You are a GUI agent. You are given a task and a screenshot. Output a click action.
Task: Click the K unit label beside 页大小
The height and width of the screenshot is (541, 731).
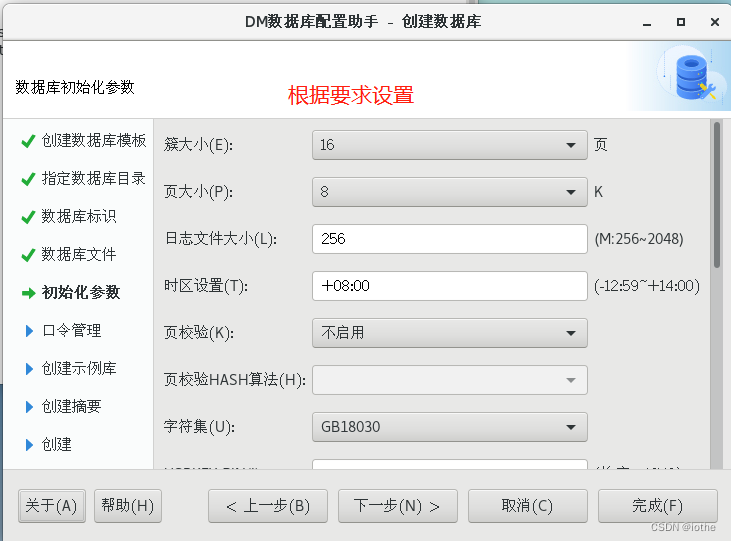(599, 192)
